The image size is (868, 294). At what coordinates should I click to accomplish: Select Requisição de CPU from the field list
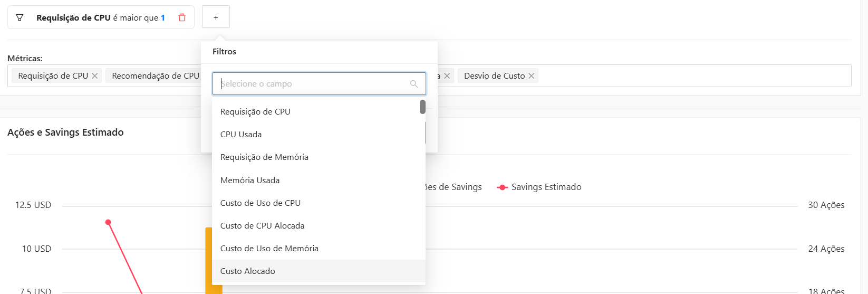[255, 111]
